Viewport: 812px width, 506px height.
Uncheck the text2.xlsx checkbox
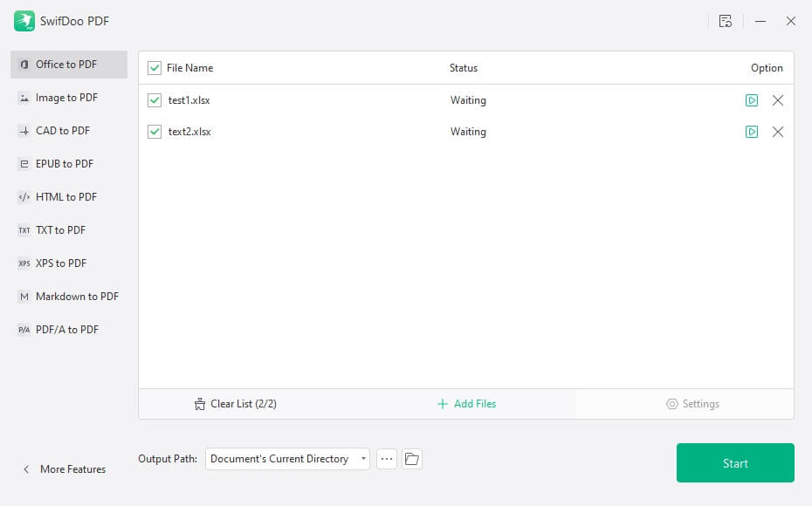point(155,132)
